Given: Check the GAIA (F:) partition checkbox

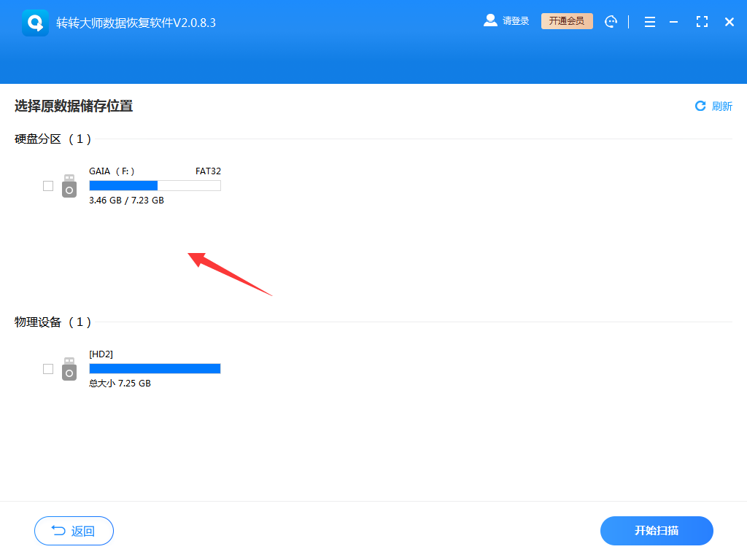Looking at the screenshot, I should [x=48, y=186].
